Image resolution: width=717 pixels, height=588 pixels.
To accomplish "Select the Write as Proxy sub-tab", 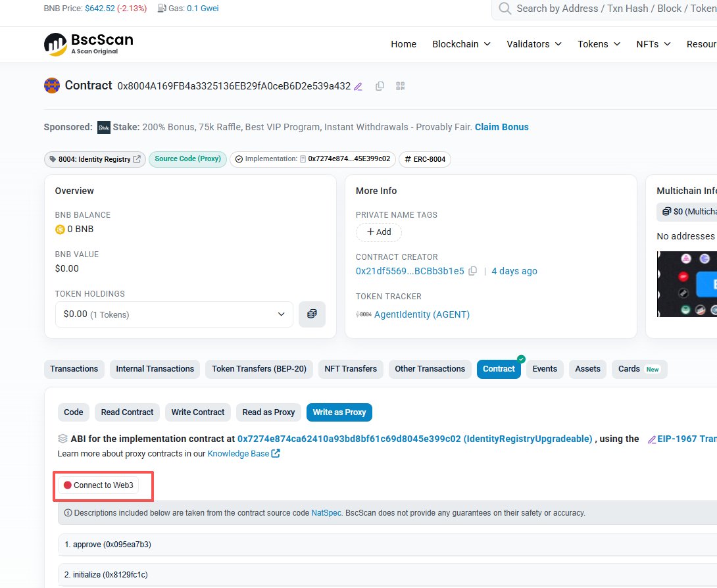I will (339, 412).
